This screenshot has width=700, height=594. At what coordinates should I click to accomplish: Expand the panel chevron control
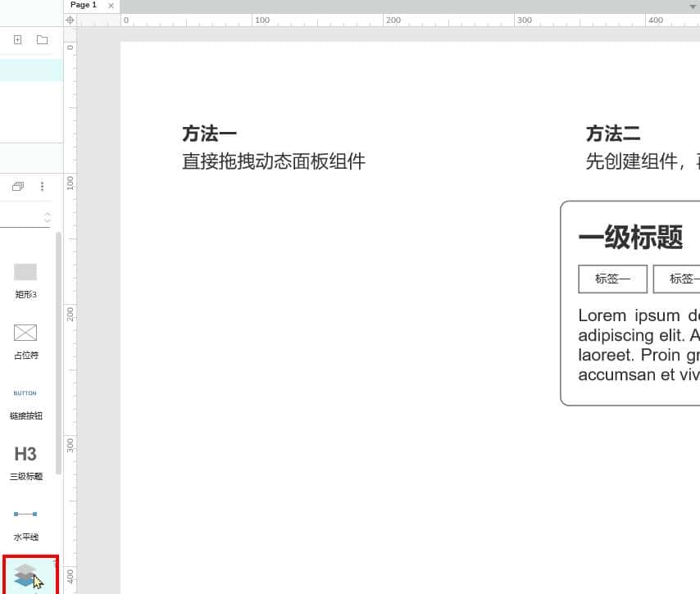click(48, 216)
